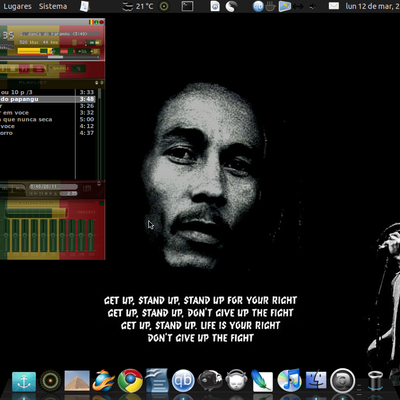Click the coffee cup tray icon
The width and height of the screenshot is (400, 400).
pos(270,6)
